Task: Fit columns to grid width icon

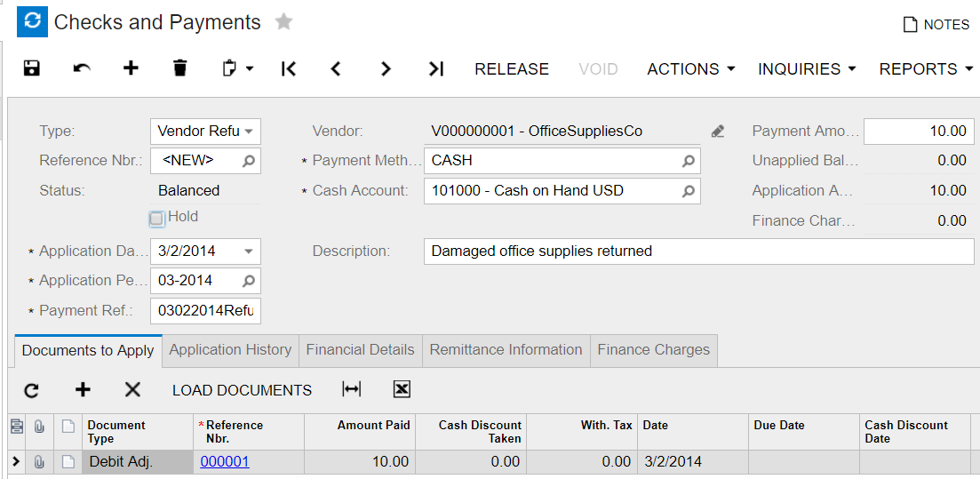Action: tap(352, 389)
